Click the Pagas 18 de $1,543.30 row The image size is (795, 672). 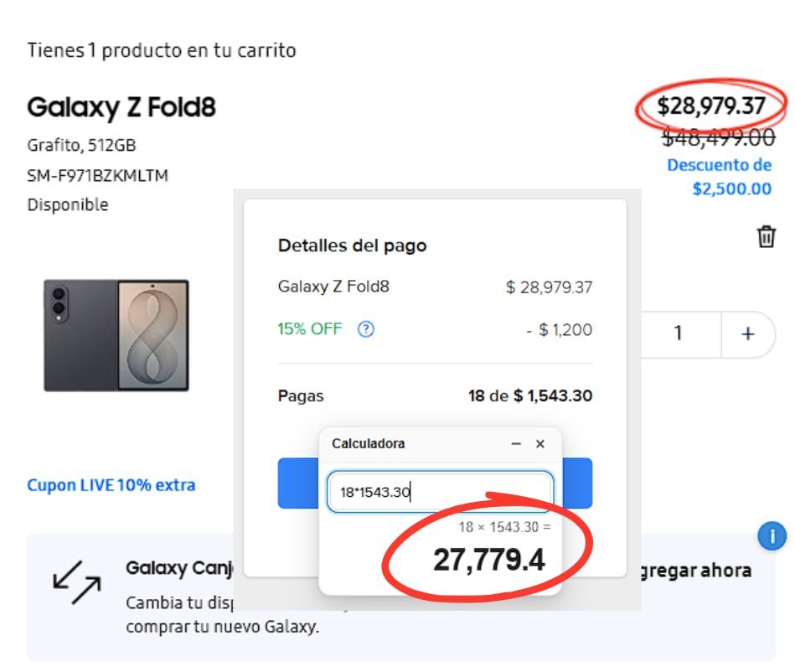click(x=435, y=395)
